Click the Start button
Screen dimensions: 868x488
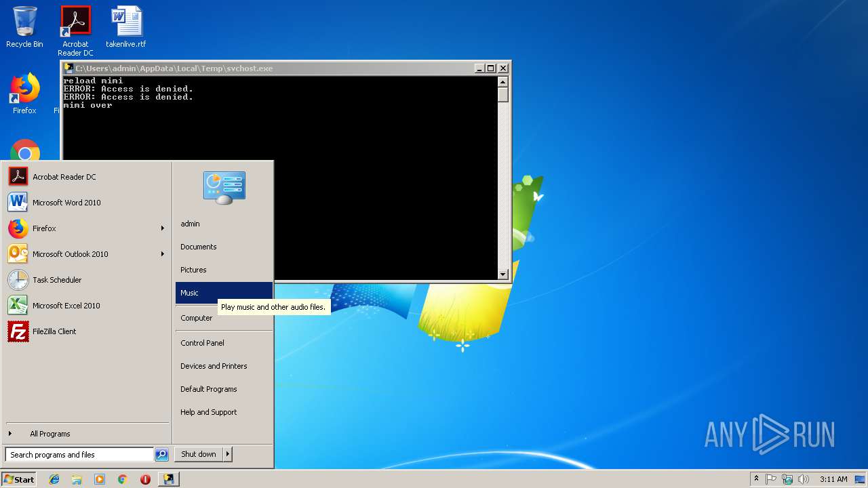tap(19, 479)
